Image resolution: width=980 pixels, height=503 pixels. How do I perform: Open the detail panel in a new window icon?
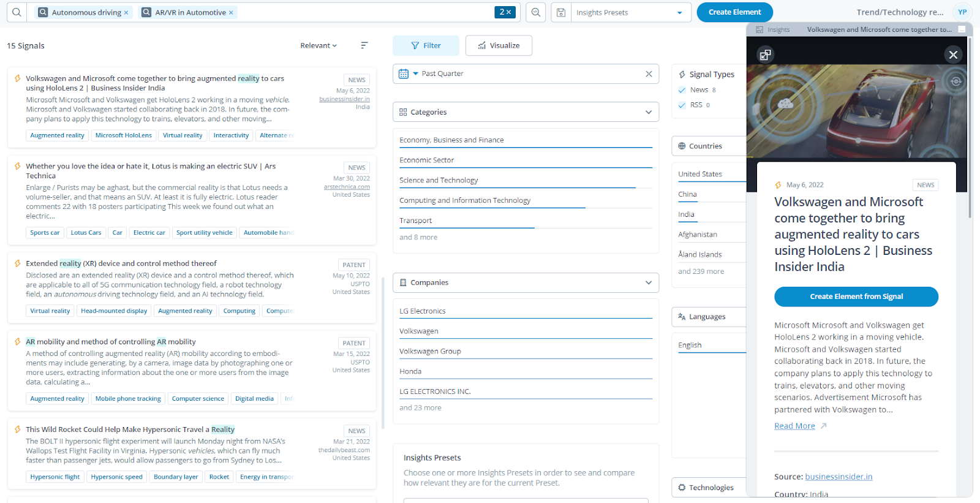tap(765, 55)
